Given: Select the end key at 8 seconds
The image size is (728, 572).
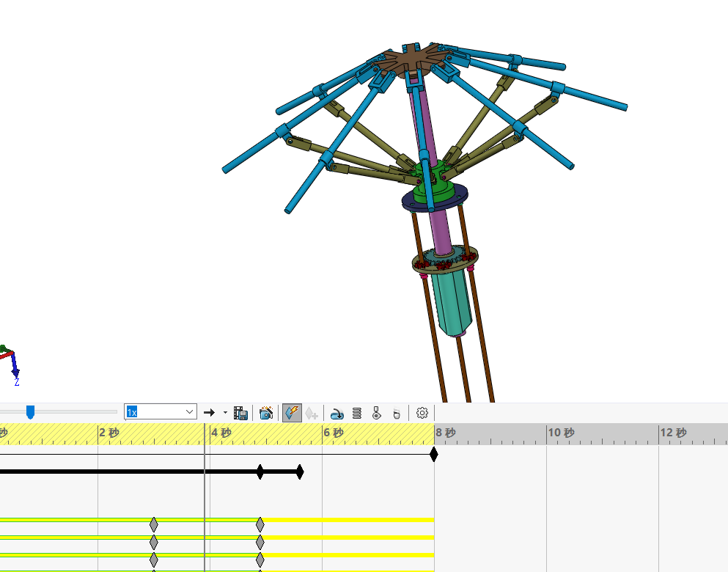Looking at the screenshot, I should [x=433, y=454].
